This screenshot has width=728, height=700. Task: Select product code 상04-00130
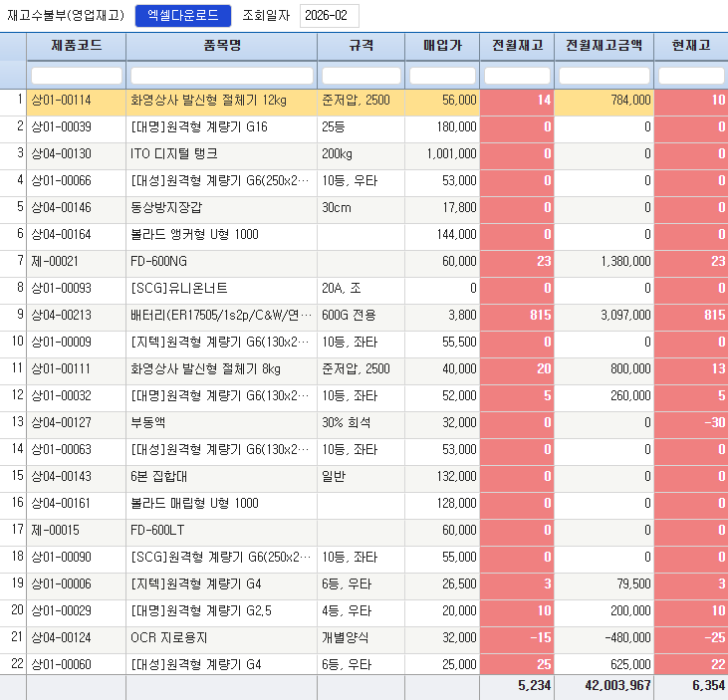62,154
